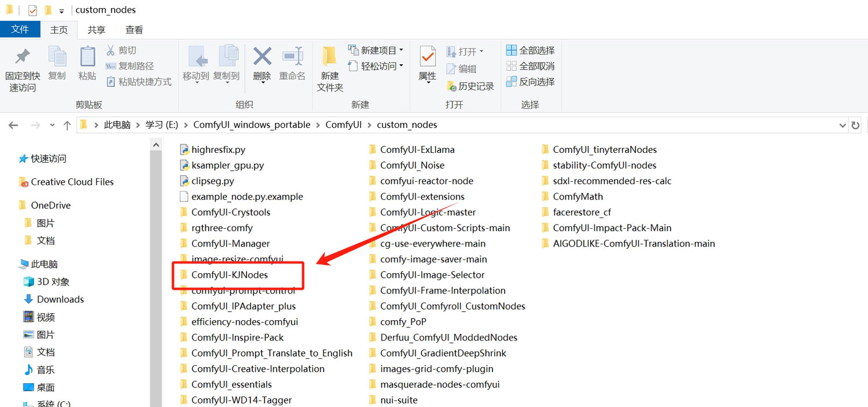Click the Refresh button beside address bar
The height and width of the screenshot is (407, 868).
click(x=855, y=125)
